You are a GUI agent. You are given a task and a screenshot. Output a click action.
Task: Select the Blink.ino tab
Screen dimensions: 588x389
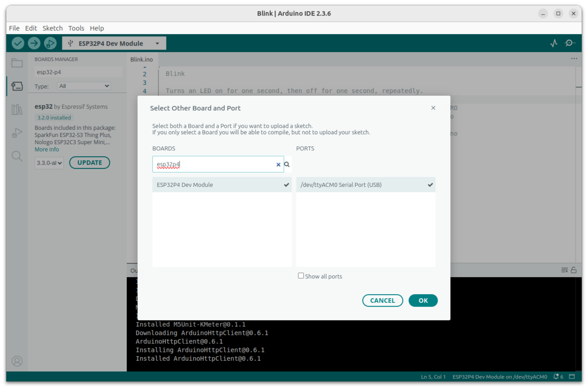141,60
